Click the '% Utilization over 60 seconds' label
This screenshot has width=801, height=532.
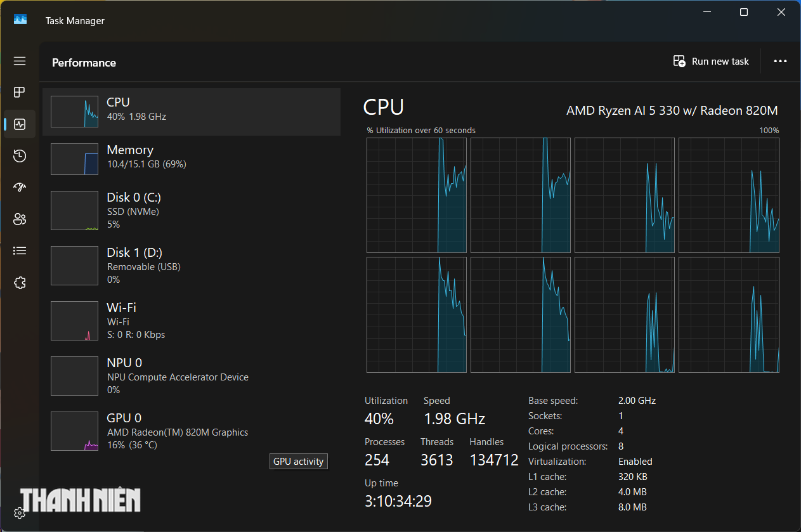421,131
